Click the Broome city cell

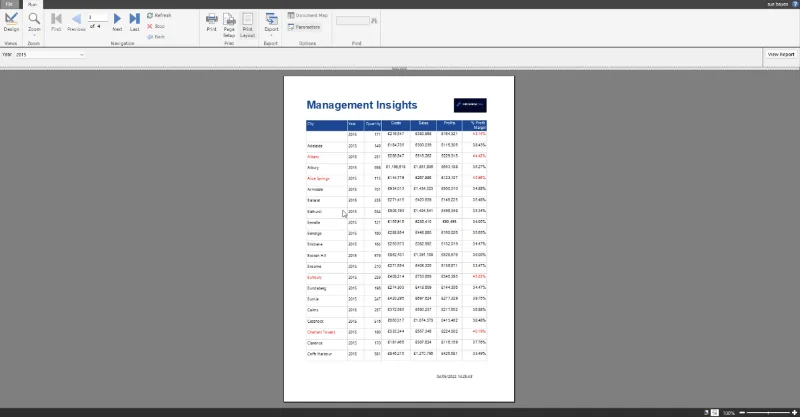[327, 266]
